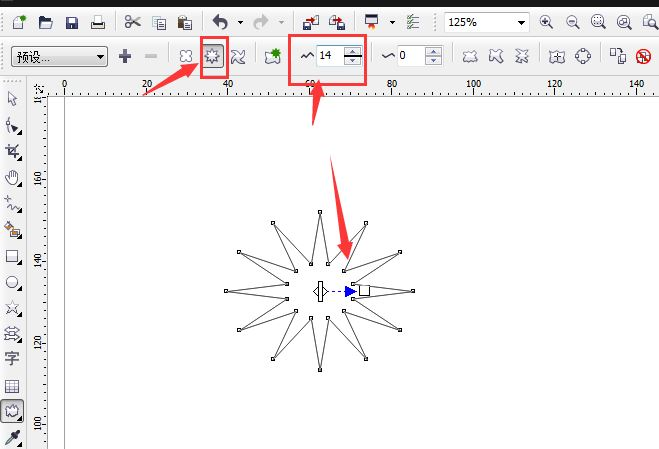Screen dimensions: 659x449
Task: Click the Save floppy disk icon
Action: click(x=72, y=22)
